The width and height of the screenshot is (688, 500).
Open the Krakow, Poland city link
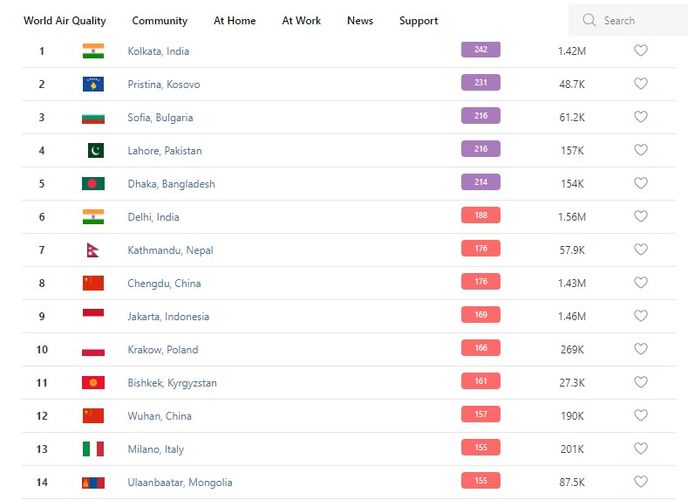pos(163,350)
